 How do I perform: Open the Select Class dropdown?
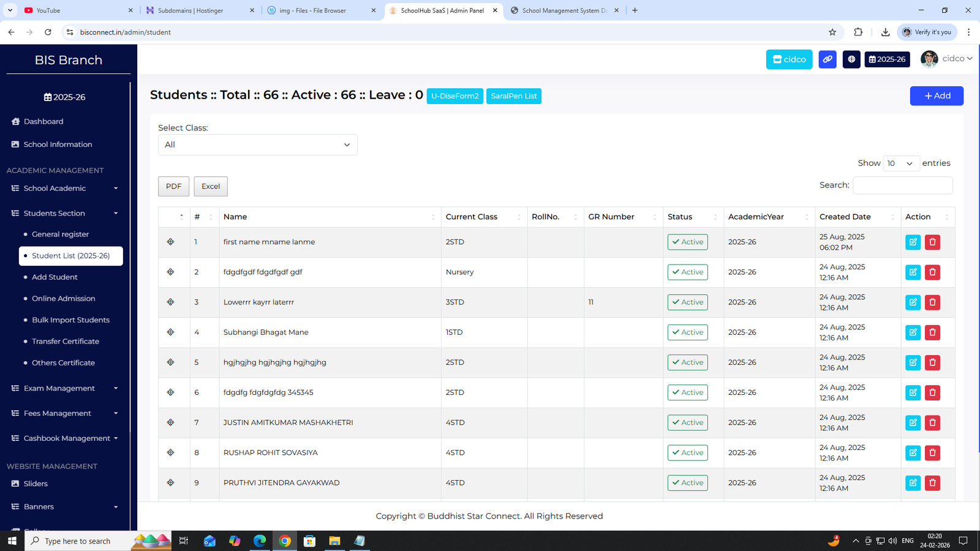257,144
